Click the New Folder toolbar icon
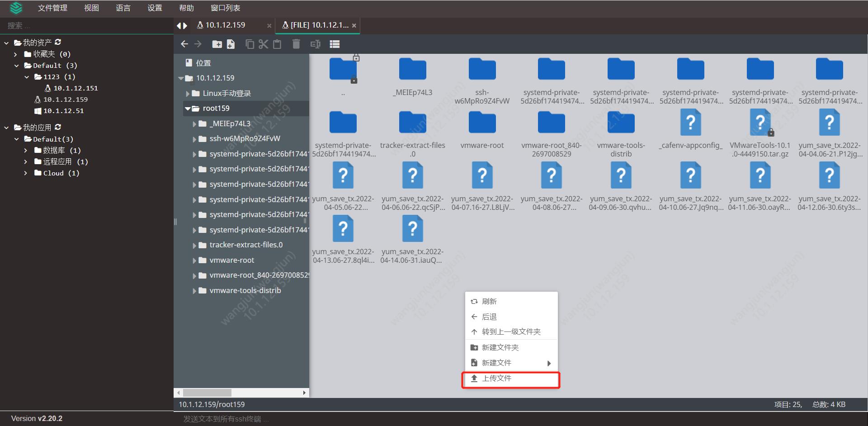Image resolution: width=868 pixels, height=426 pixels. click(x=217, y=44)
